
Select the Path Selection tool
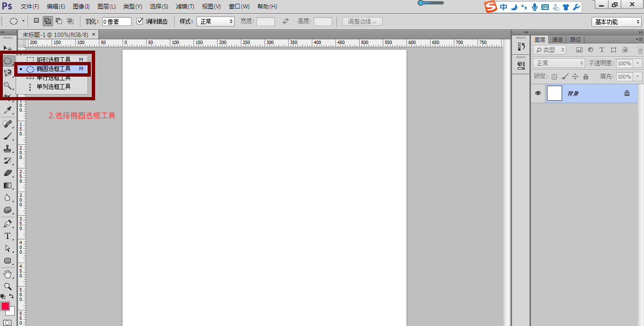(x=8, y=248)
